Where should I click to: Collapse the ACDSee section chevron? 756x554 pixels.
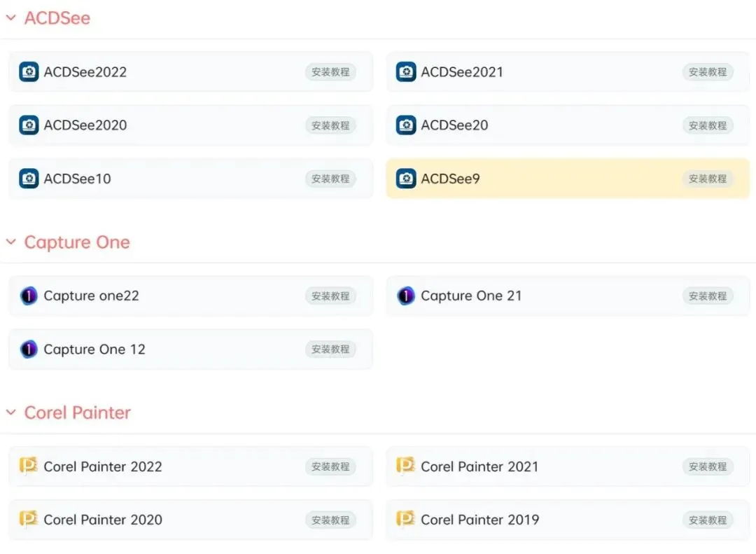tap(11, 18)
